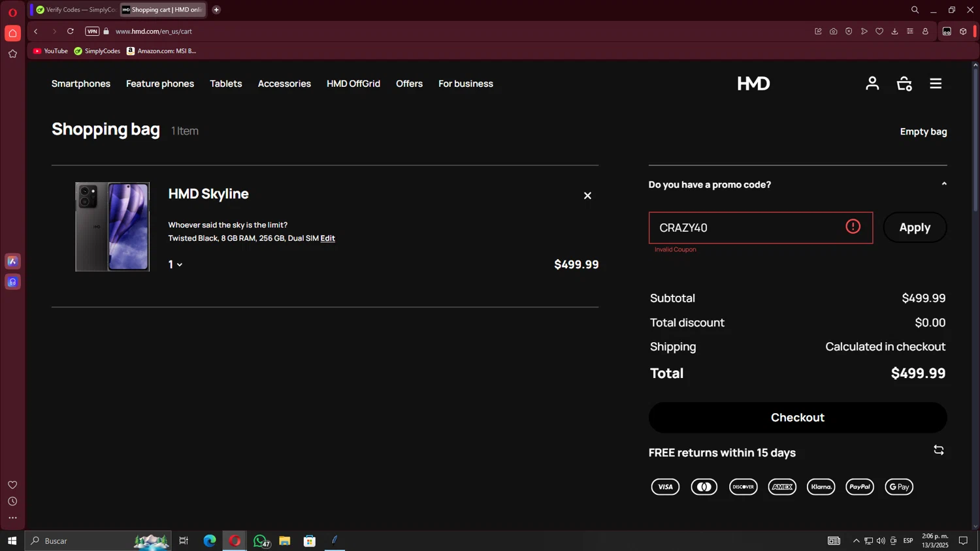Screen dimensions: 980x551
Task: Click the HMD logo
Action: pos(753,84)
